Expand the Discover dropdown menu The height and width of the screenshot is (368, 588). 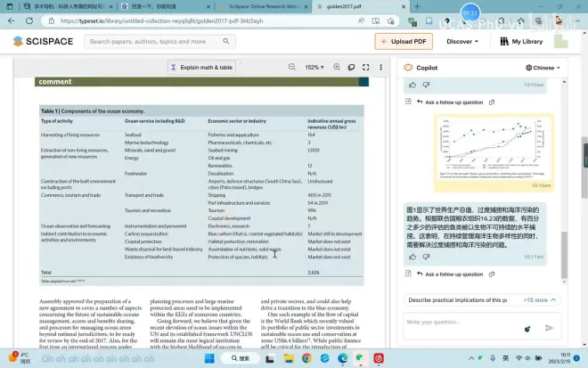463,41
